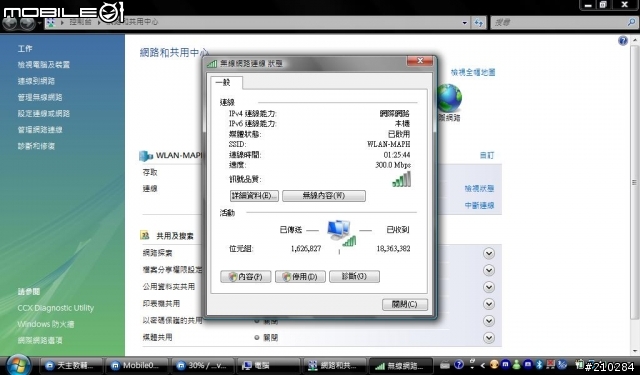Click the 網路探索 row label
Viewport: 640px width, 375px height.
[158, 253]
